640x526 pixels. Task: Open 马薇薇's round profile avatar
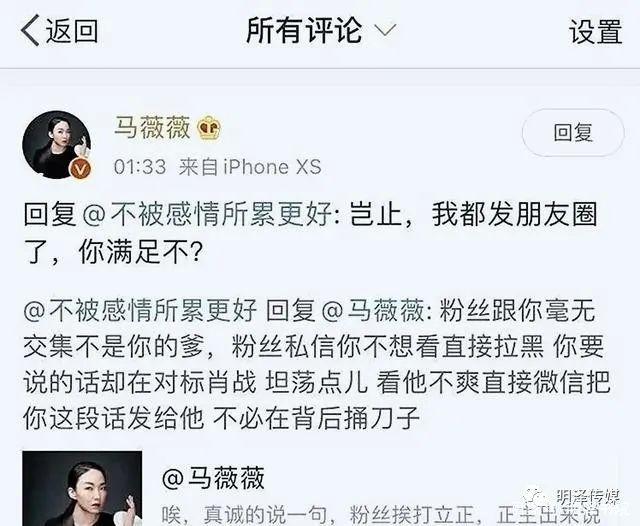pyautogui.click(x=56, y=144)
